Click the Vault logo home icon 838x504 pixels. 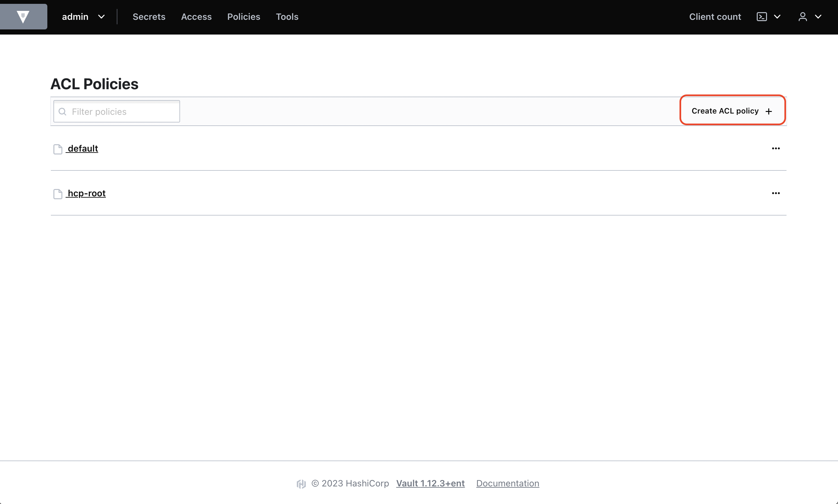(x=23, y=17)
